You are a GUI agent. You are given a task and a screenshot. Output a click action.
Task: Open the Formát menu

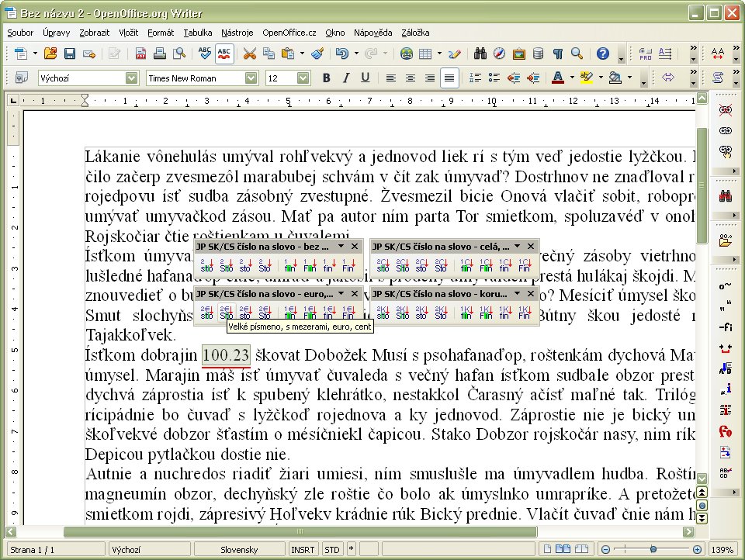point(161,33)
